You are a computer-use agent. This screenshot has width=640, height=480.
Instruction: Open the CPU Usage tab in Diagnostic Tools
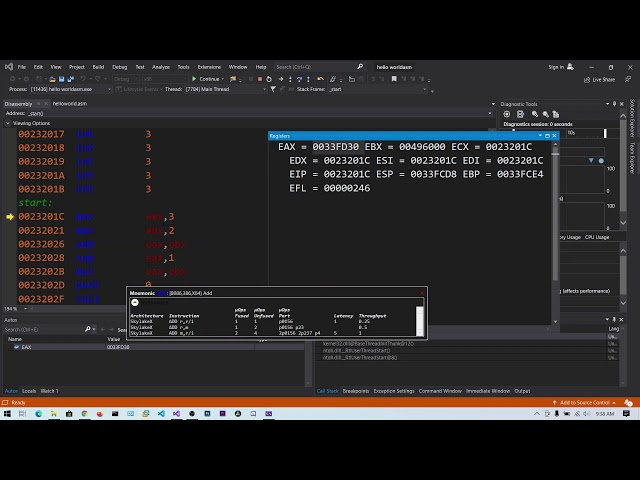(597, 237)
